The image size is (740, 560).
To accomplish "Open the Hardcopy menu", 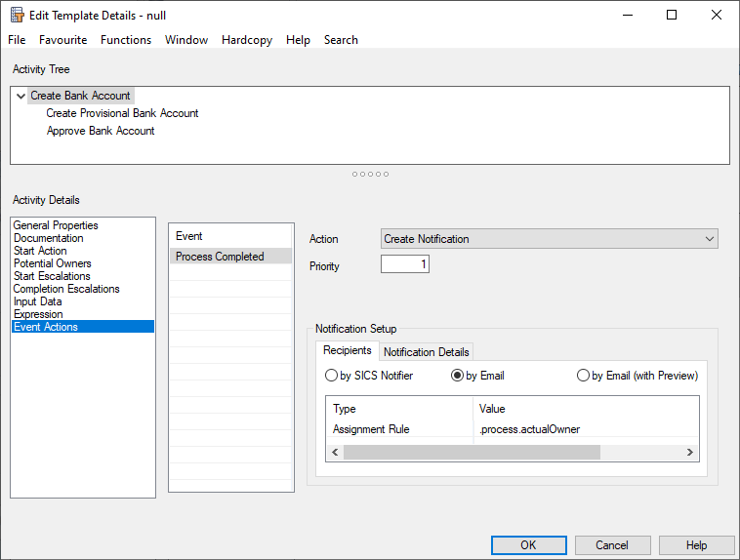I will [247, 40].
